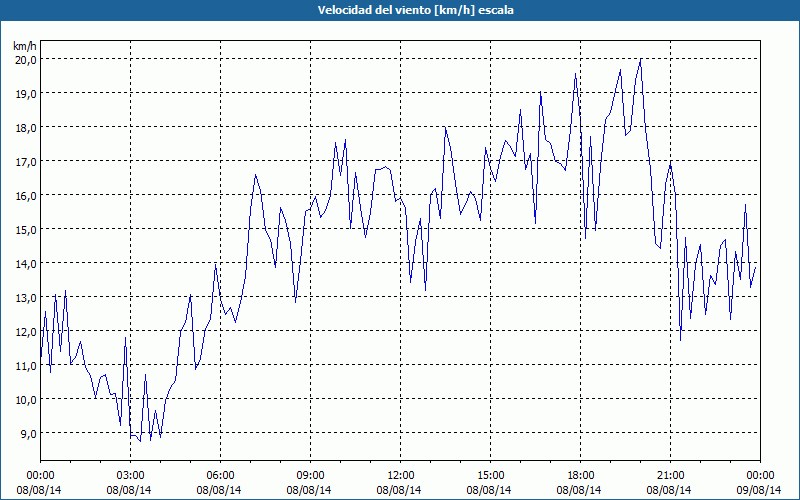The image size is (800, 500).
Task: Select the '11,0' y-axis value
Action: tap(26, 365)
